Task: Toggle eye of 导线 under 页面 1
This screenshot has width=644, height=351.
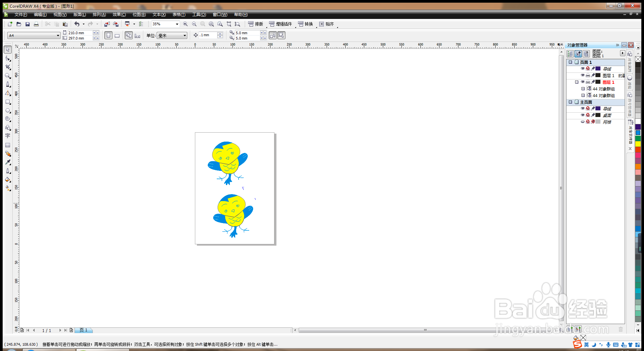Action: [x=582, y=69]
